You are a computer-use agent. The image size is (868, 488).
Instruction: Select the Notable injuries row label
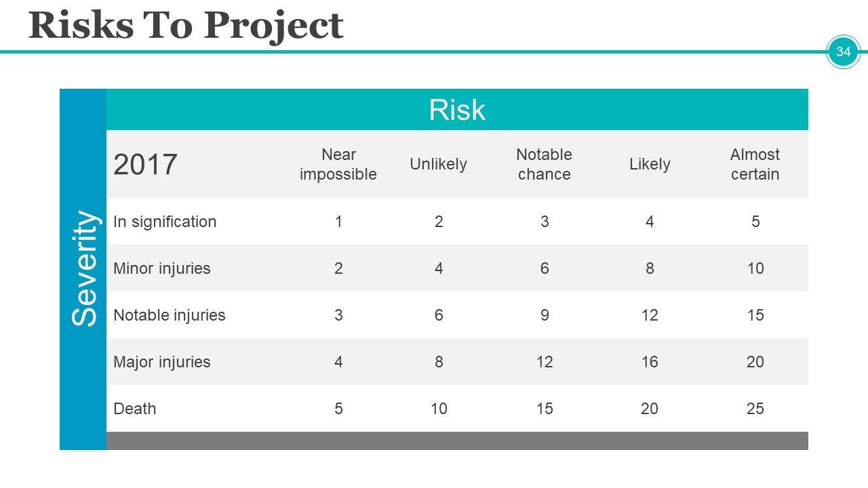170,315
